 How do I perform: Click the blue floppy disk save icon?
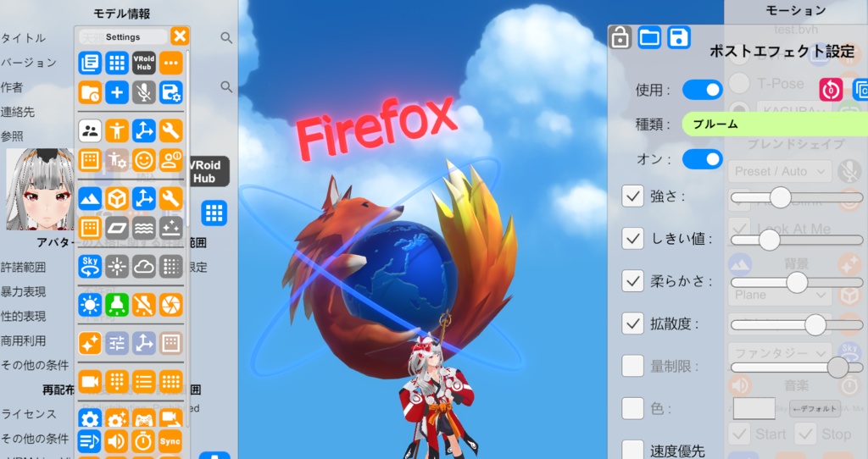coord(679,37)
